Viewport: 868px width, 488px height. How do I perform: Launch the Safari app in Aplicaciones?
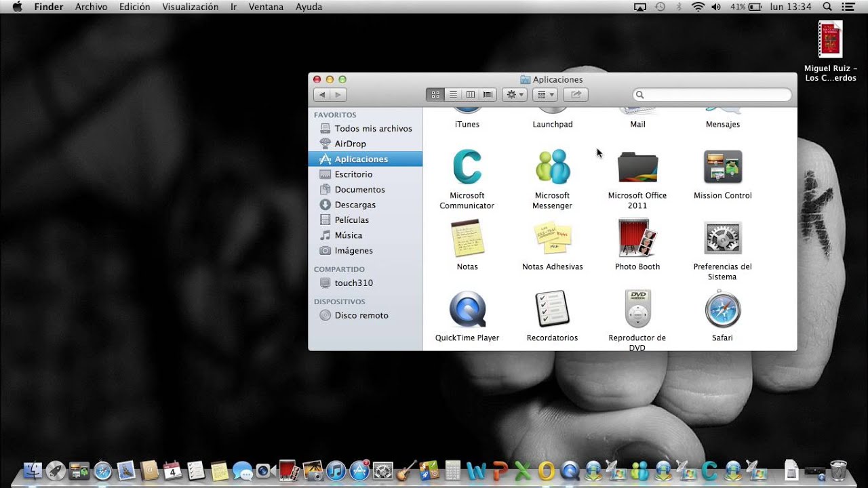(x=723, y=309)
